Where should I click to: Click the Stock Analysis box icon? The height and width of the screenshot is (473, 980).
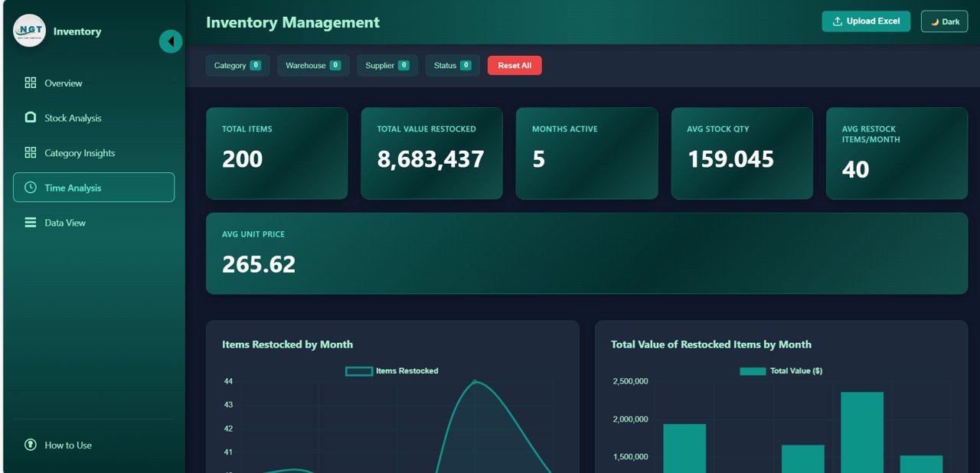(31, 118)
